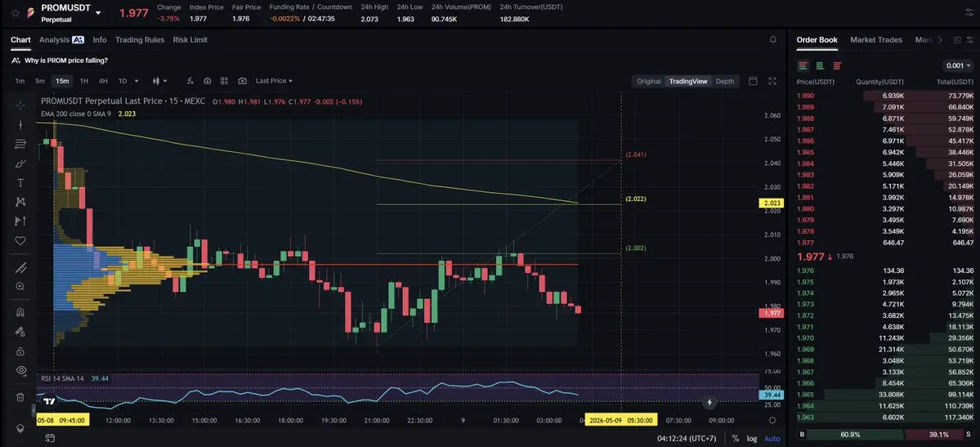This screenshot has width=980, height=447.
Task: Select the patterns drawing tool
Action: coord(20,201)
